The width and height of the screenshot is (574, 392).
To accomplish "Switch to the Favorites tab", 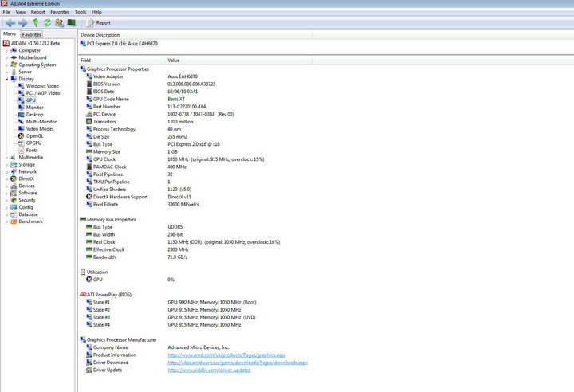I will point(31,34).
